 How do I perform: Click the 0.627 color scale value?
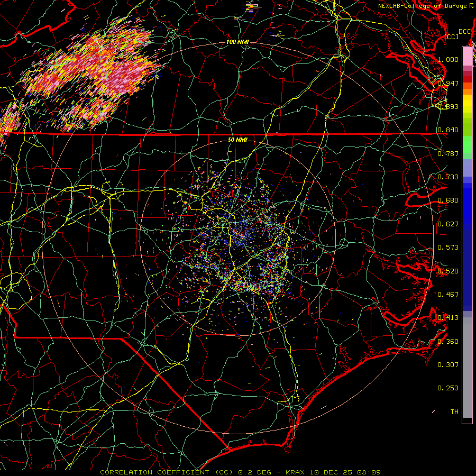(448, 224)
